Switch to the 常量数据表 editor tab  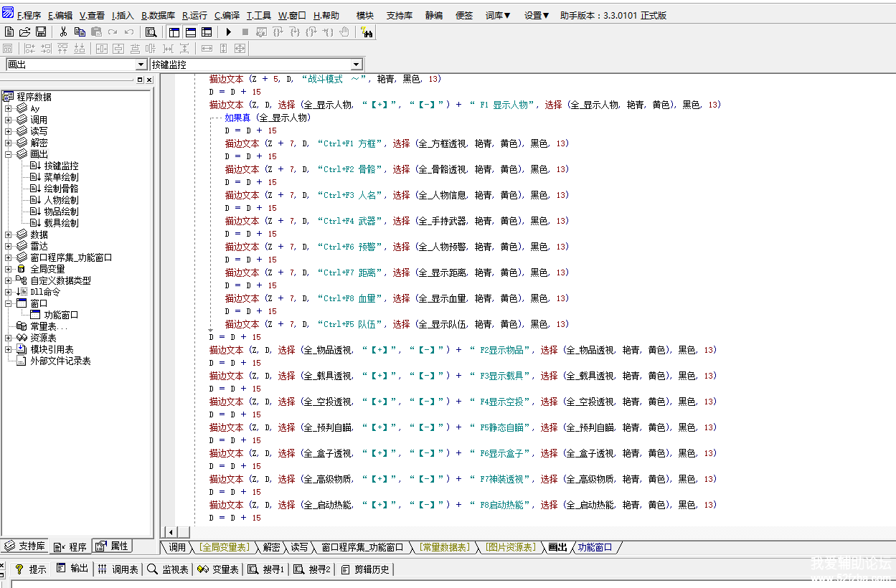point(445,547)
